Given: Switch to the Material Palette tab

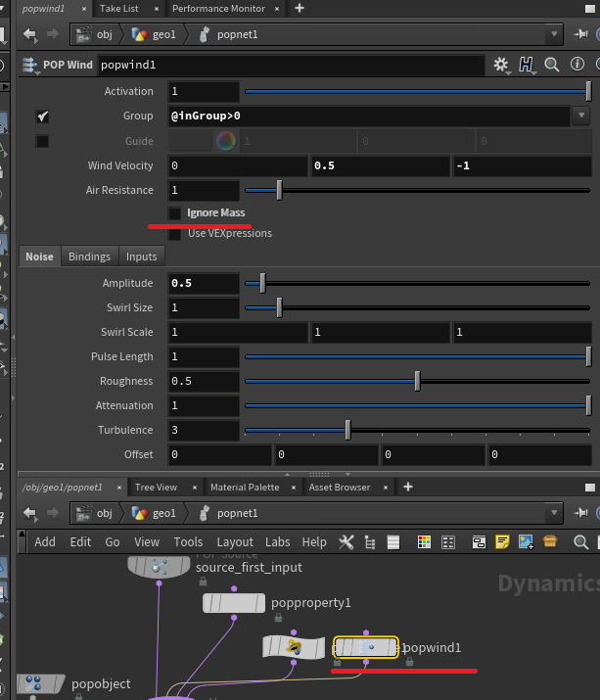Looking at the screenshot, I should (245, 487).
